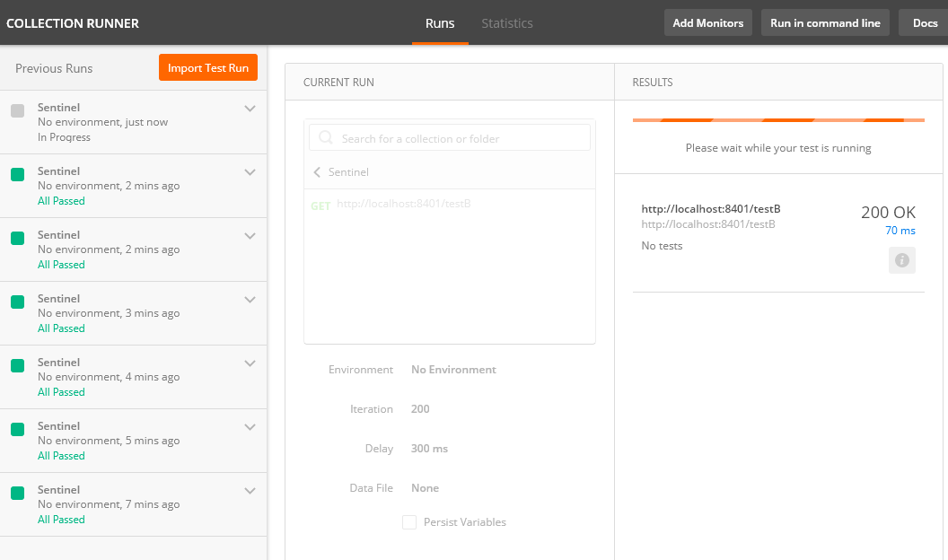Go back using the arrow beside Sentinel
This screenshot has height=560, width=948.
click(317, 172)
